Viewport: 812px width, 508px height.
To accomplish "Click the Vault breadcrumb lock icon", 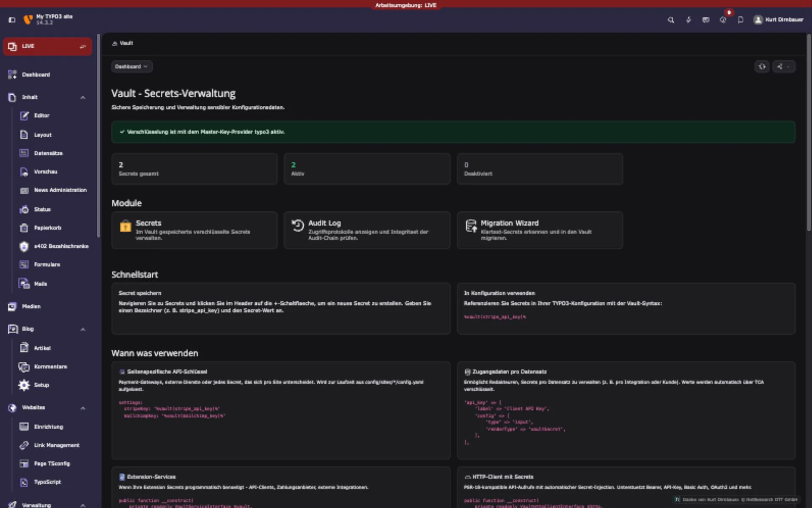I will (114, 43).
